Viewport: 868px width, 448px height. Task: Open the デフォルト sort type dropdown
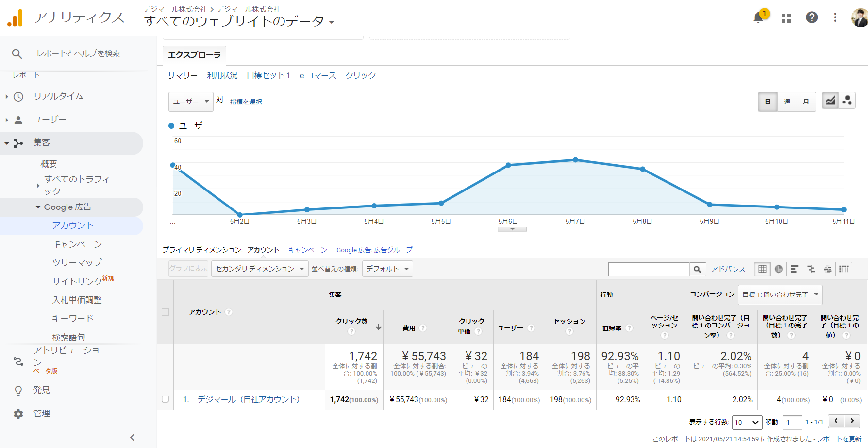point(387,269)
